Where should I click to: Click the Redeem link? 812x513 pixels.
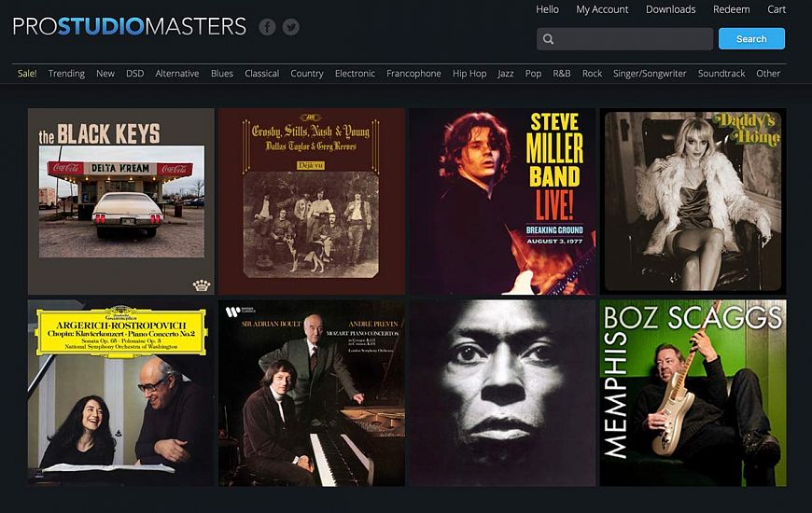pos(731,9)
